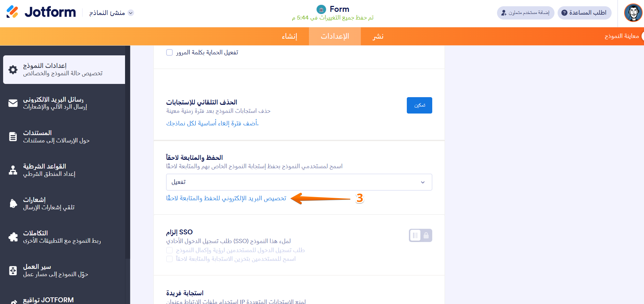Viewport: 644px width, 304px height.
Task: Click the الحفظ والمتابعة لاحقًا heading
Action: coord(194,157)
